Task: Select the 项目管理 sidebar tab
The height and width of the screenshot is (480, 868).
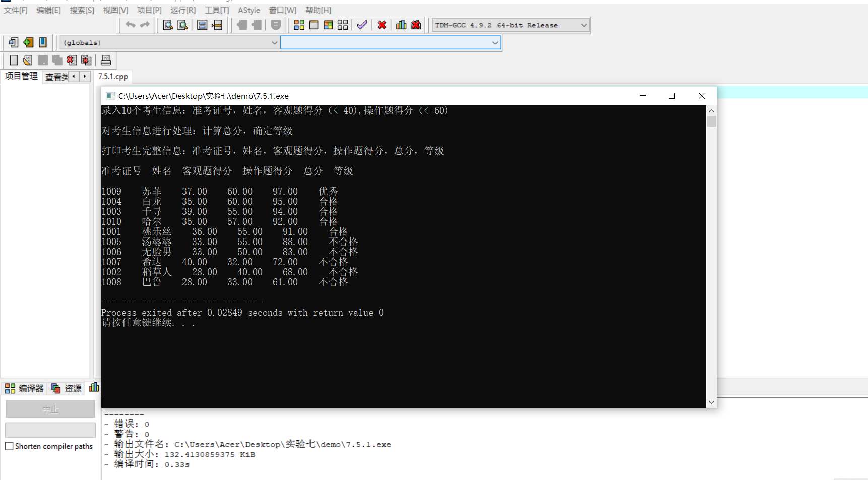Action: [x=21, y=76]
